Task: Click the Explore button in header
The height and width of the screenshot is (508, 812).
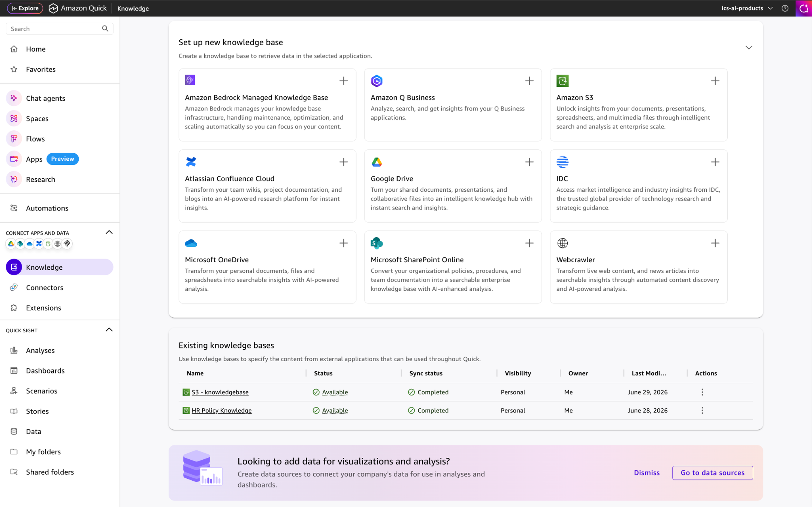Action: pyautogui.click(x=25, y=8)
